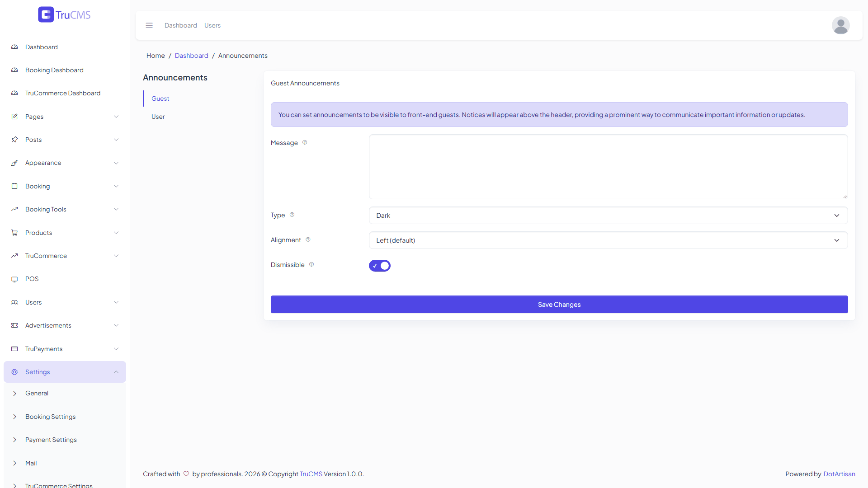The width and height of the screenshot is (868, 488).
Task: Expand the Mail settings arrow
Action: point(14,463)
